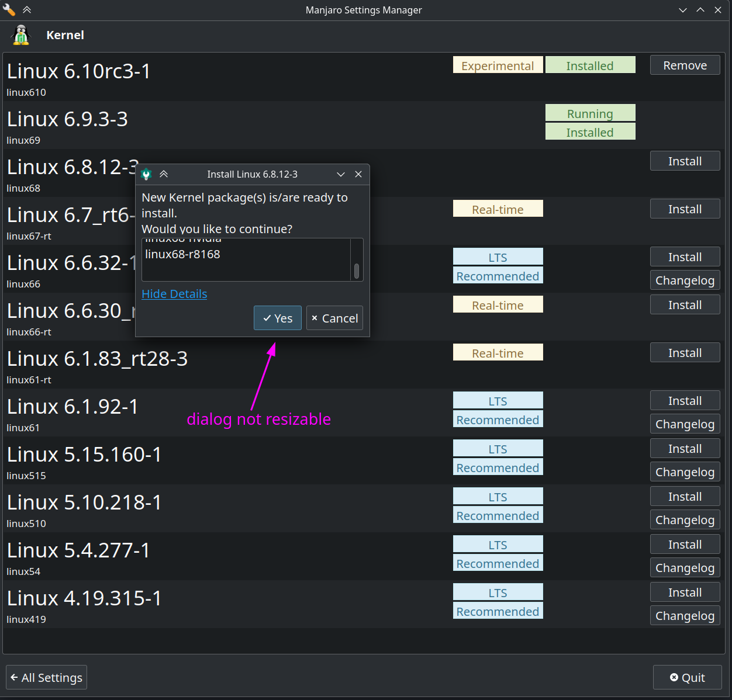
Task: Select the Linux 6.1.92-1 title
Action: tap(72, 407)
